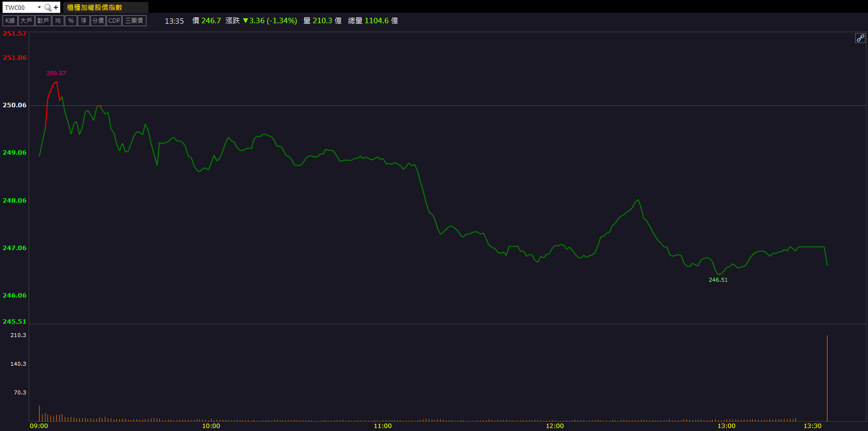Click the 櫃檯加權股價指數 title label
Image resolution: width=868 pixels, height=431 pixels.
point(94,7)
